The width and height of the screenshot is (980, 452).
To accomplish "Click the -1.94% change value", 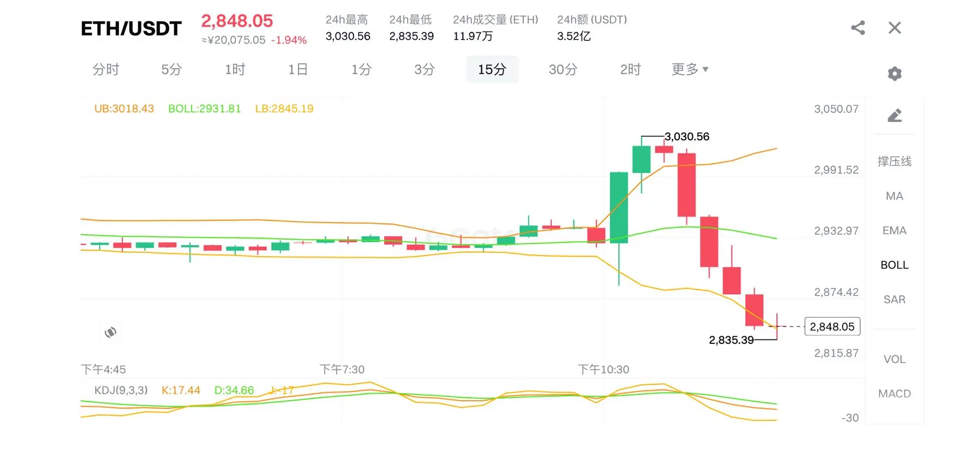I will [289, 40].
